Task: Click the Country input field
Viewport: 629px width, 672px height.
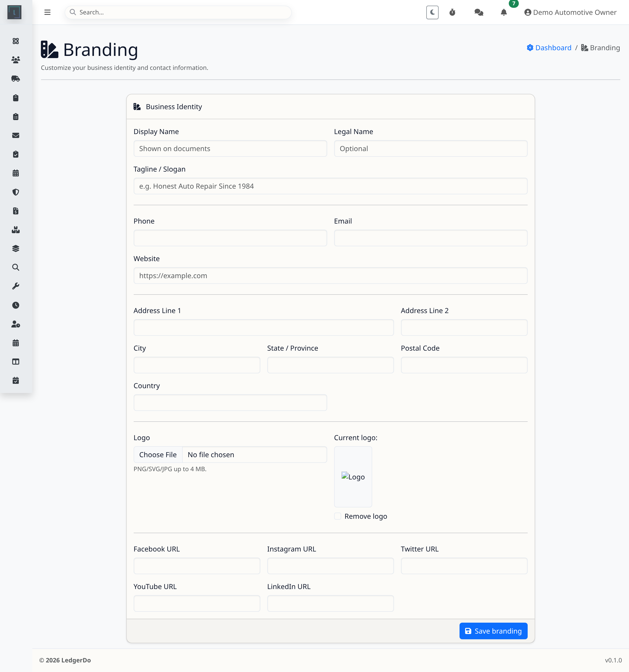Action: tap(230, 403)
